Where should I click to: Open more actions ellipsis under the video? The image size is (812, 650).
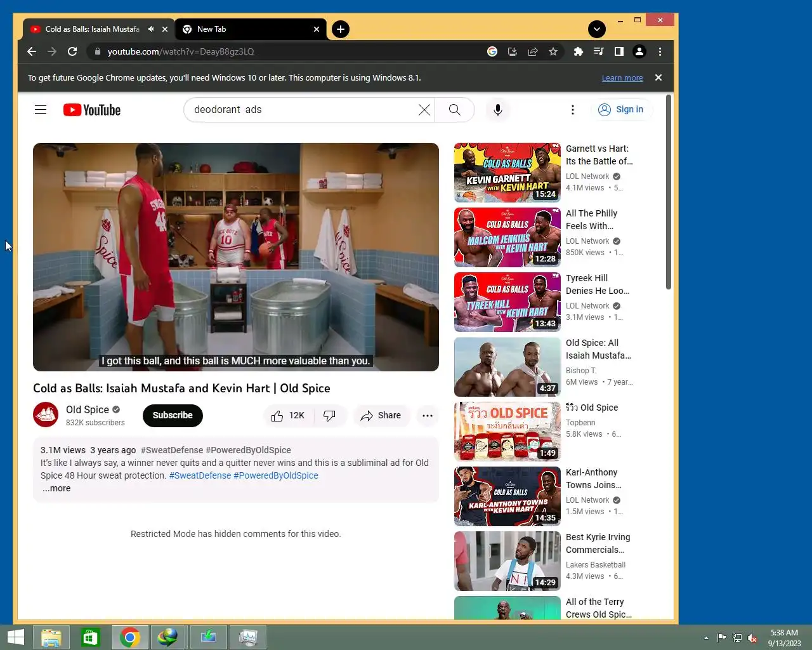tap(428, 416)
